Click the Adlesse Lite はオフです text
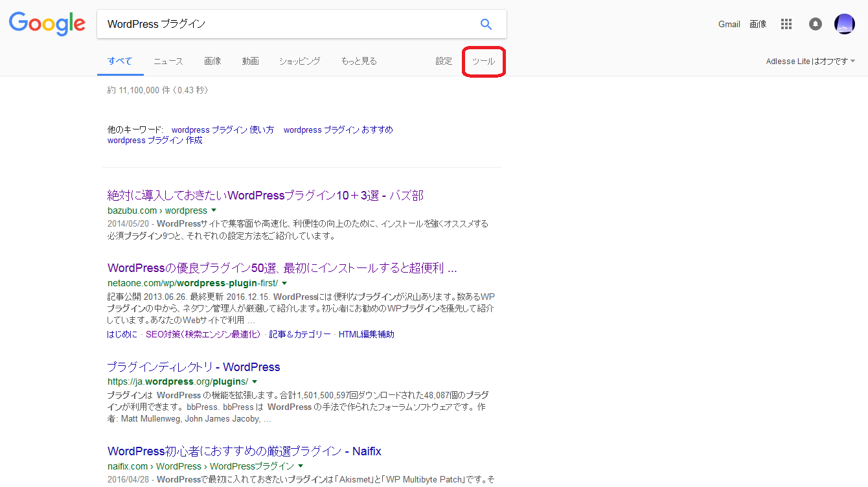The height and width of the screenshot is (487, 868). coord(807,62)
